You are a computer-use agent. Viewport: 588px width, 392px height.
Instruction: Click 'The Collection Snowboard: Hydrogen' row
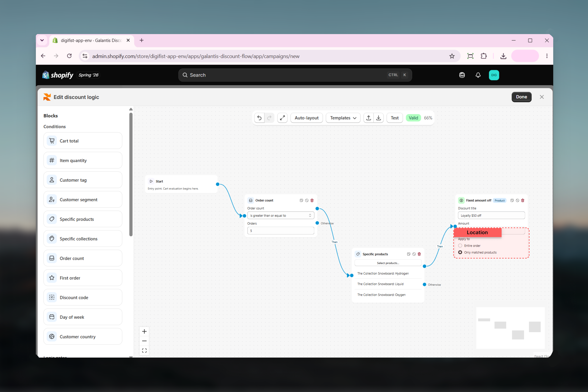388,273
